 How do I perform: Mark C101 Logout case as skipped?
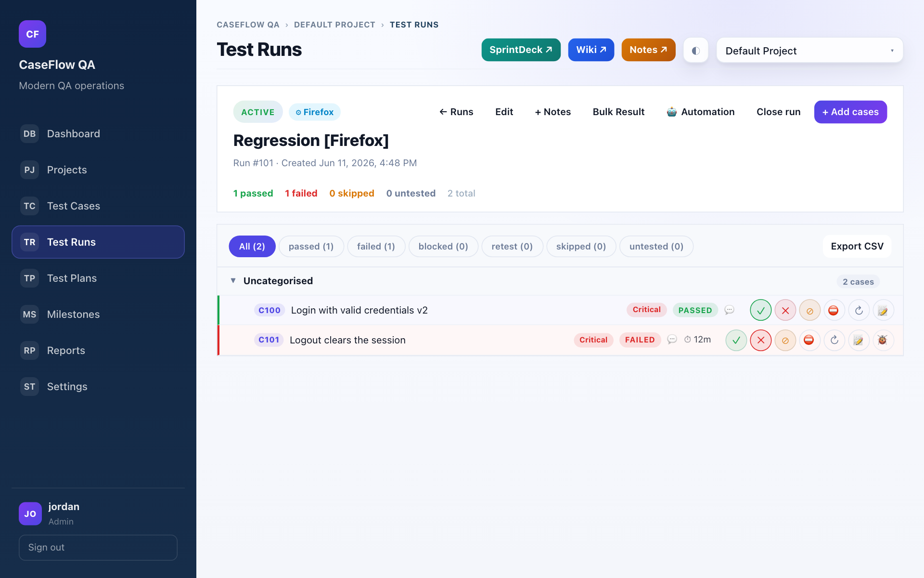pos(785,340)
